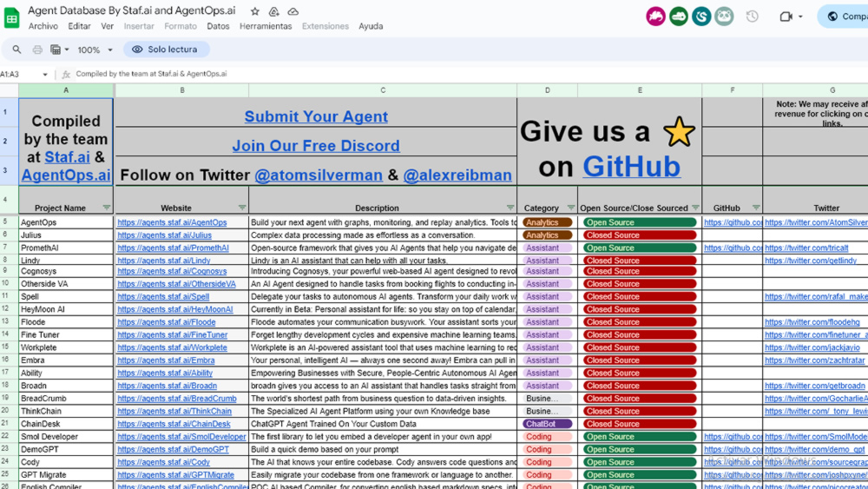Open the Project Name column filter
Image resolution: width=868 pixels, height=489 pixels.
106,208
